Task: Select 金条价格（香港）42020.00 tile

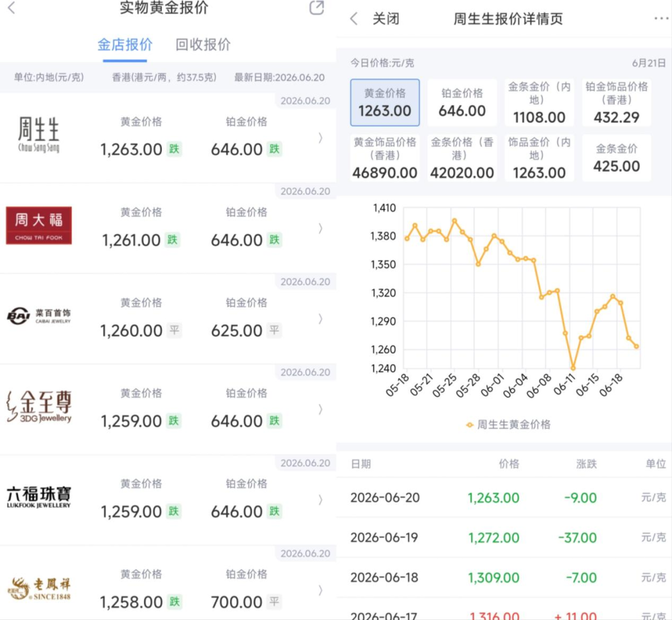Action: (462, 158)
